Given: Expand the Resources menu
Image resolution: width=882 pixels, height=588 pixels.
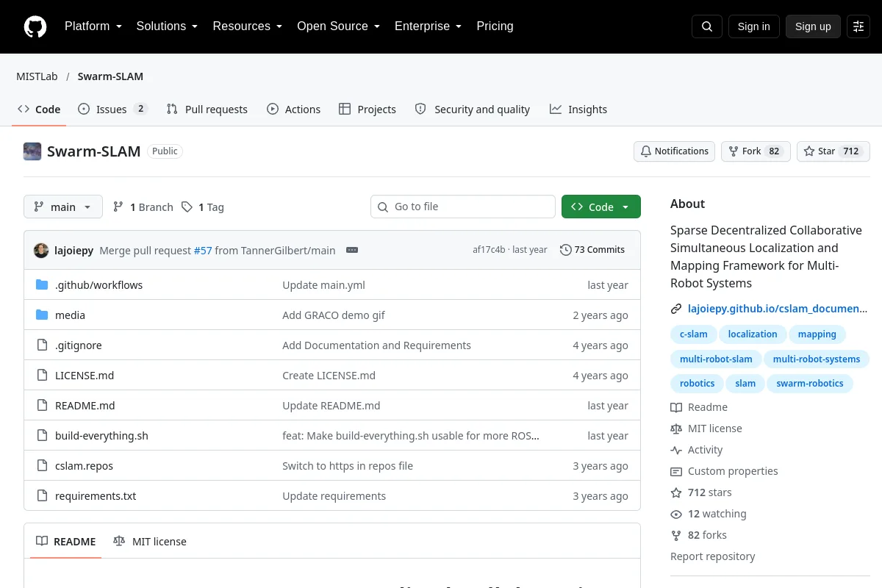Looking at the screenshot, I should click(248, 26).
